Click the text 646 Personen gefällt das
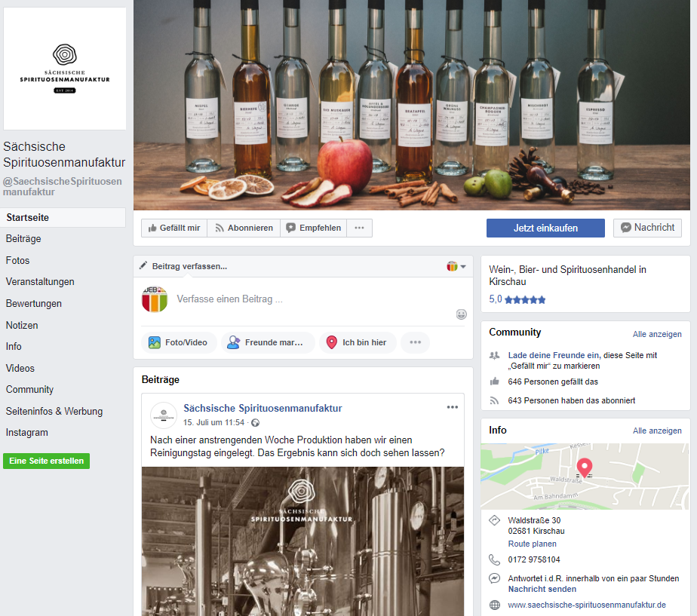This screenshot has height=616, width=697. (553, 382)
